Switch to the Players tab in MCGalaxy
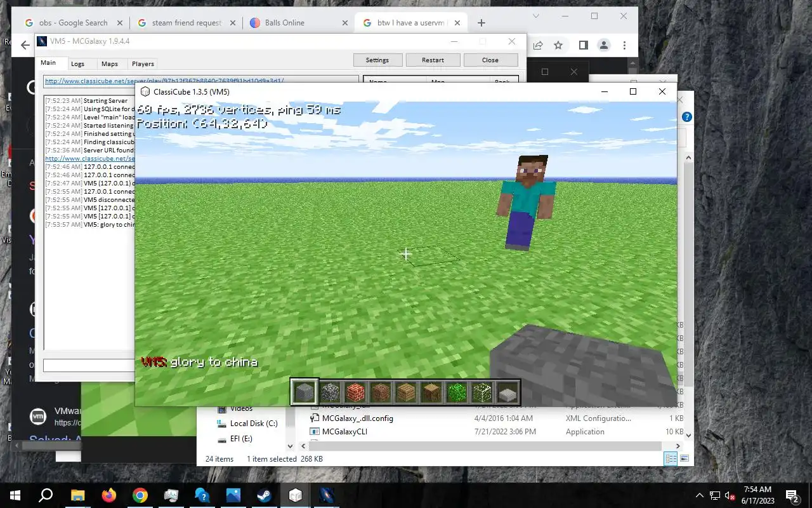812x508 pixels. 143,63
